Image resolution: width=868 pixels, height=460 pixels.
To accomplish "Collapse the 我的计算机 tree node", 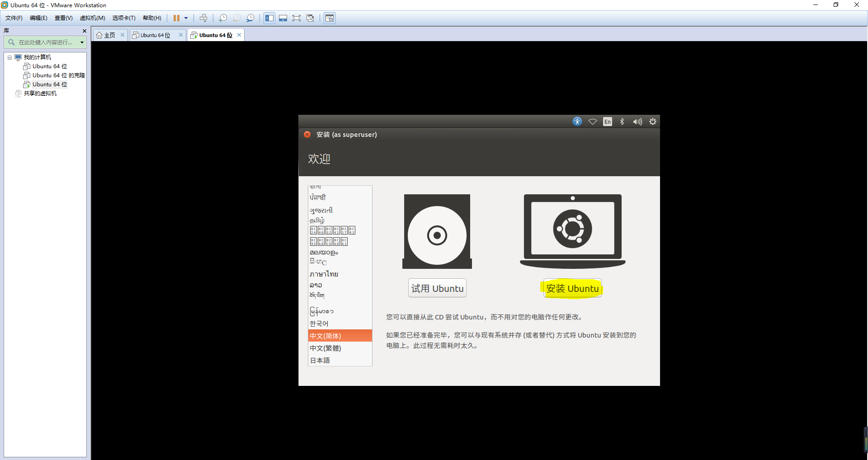I will click(x=9, y=57).
